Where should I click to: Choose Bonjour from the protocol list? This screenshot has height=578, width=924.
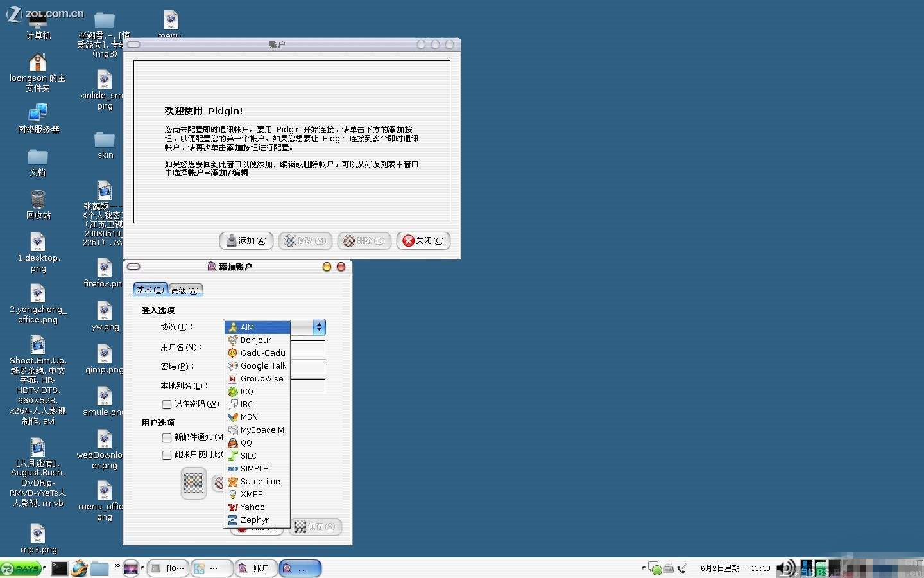tap(257, 340)
